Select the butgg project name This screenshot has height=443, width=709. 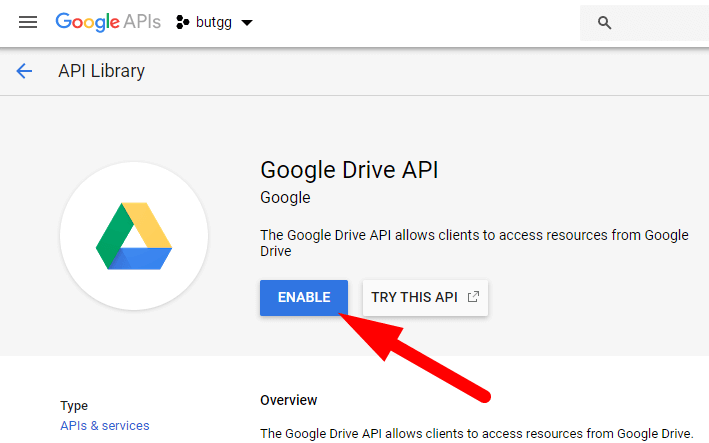click(214, 23)
